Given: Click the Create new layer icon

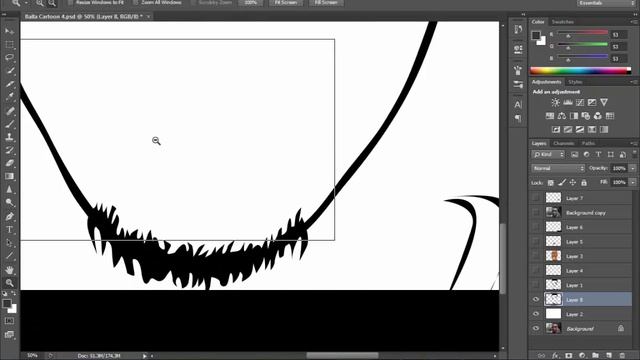Looking at the screenshot, I should 609,356.
